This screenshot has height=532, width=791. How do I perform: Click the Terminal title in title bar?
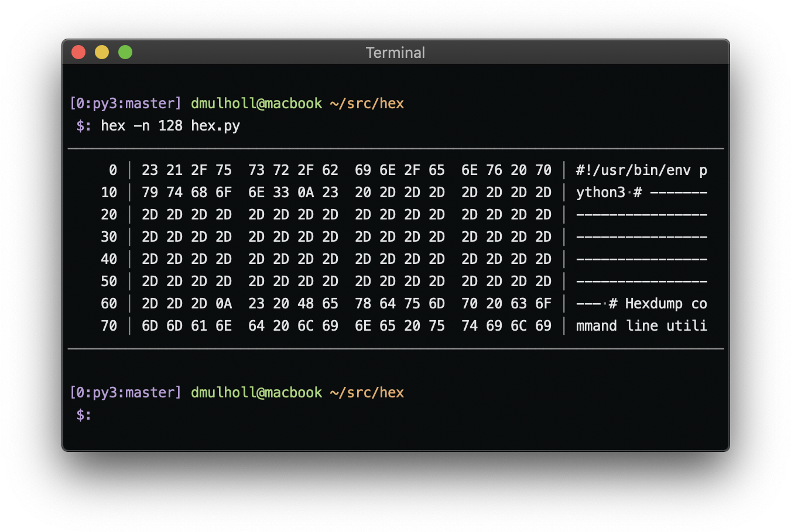(x=395, y=53)
